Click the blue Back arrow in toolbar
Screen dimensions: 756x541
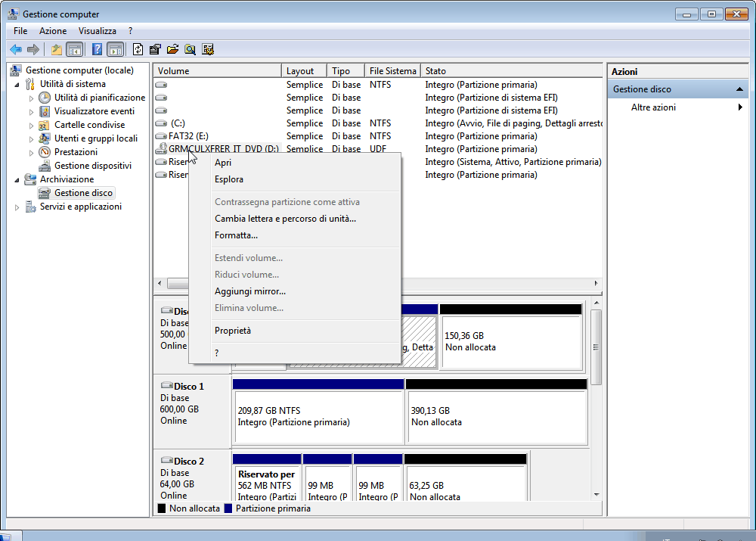(x=16, y=50)
